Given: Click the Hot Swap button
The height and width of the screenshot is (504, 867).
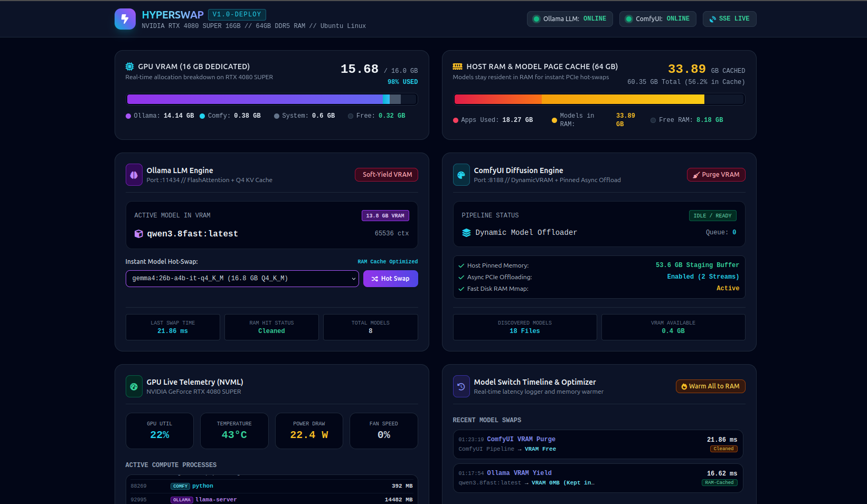Looking at the screenshot, I should 391,279.
